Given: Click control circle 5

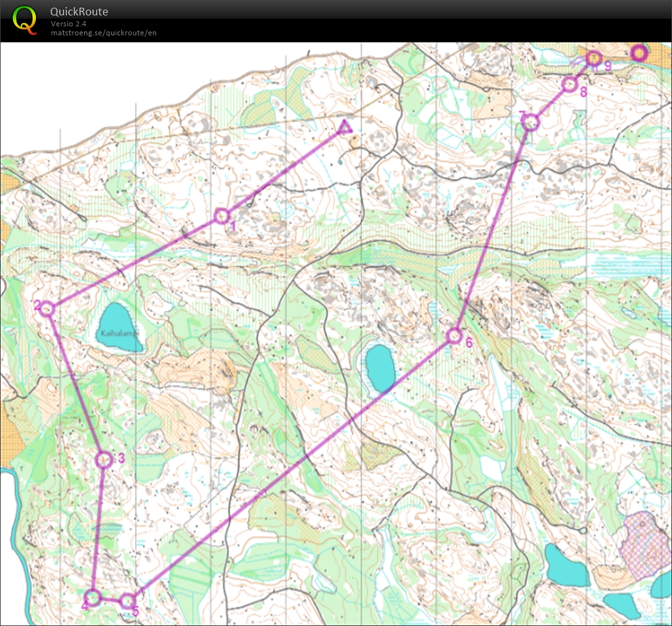Looking at the screenshot, I should click(128, 602).
